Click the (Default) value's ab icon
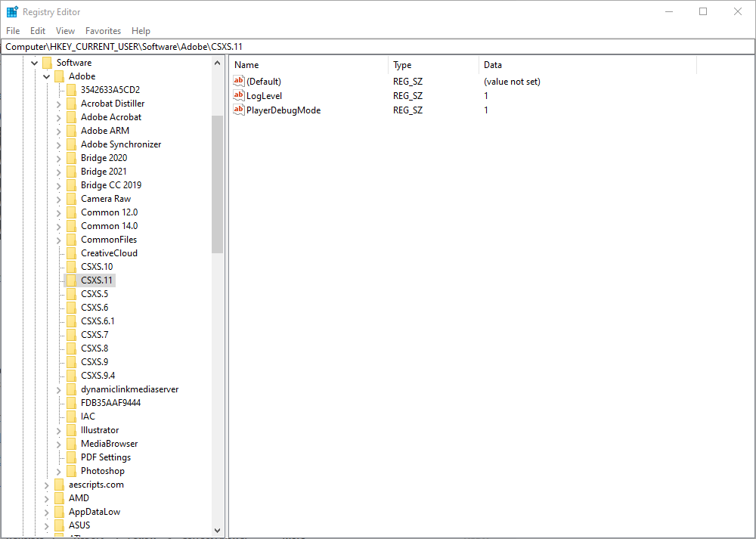This screenshot has width=756, height=539. pyautogui.click(x=238, y=81)
